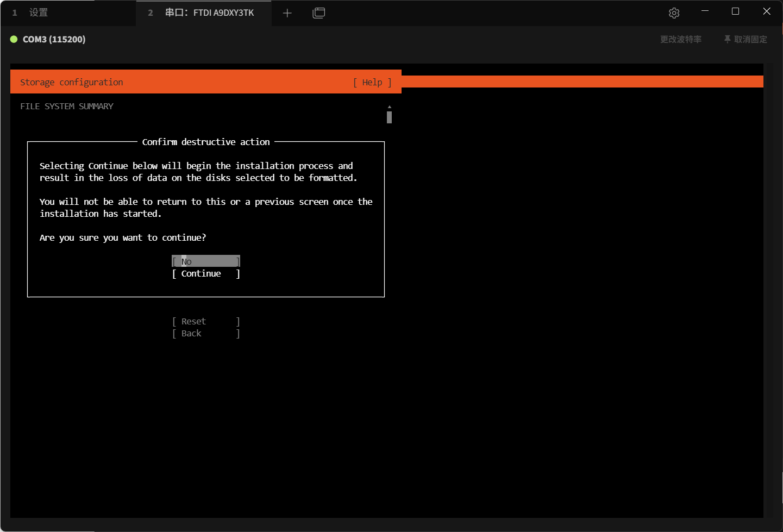Click the small scroll-up arrow under Help

389,107
